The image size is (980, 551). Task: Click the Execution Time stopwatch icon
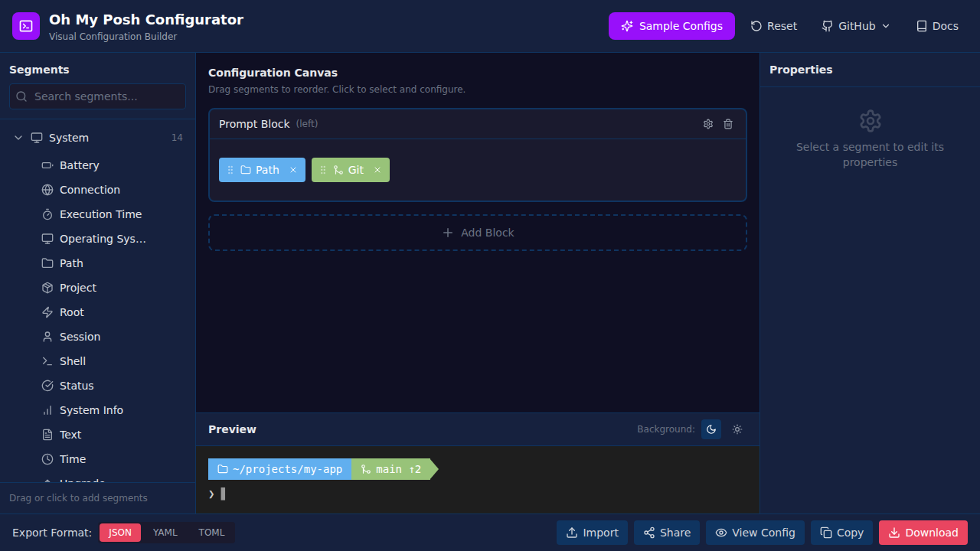(x=47, y=214)
